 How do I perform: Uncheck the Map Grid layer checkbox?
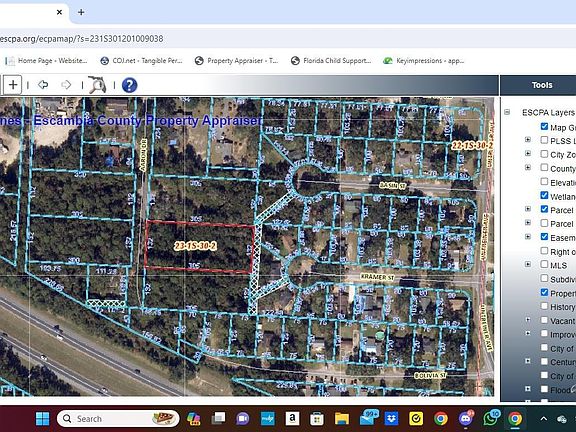pos(544,126)
